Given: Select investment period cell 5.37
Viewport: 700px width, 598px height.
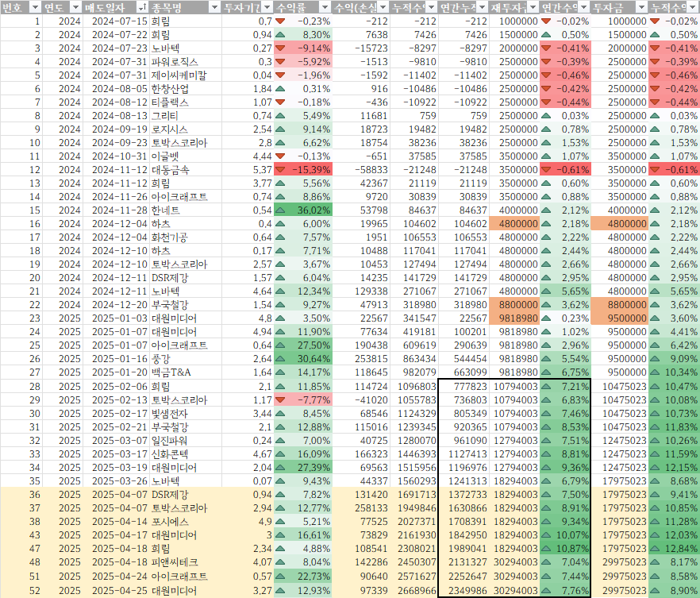Looking at the screenshot, I should click(x=248, y=170).
